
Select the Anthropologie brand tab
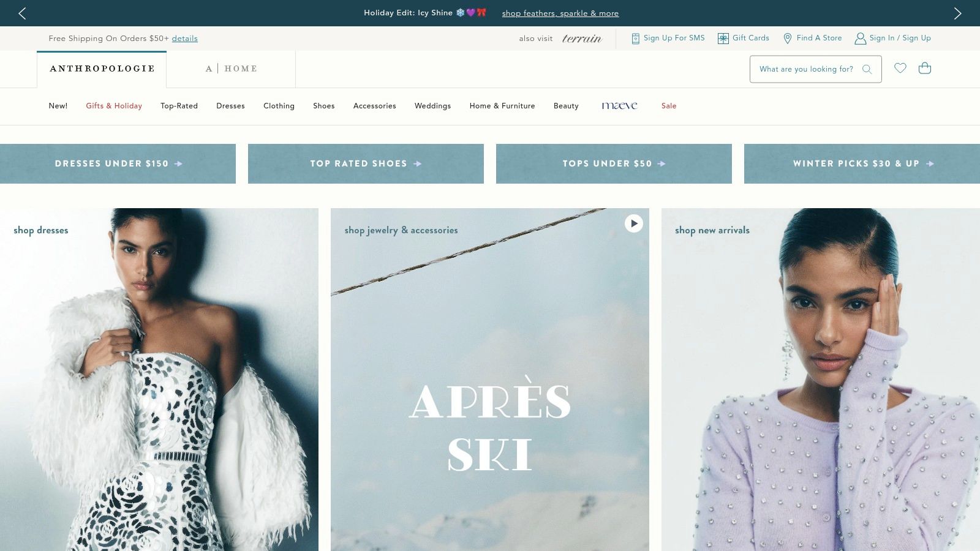pyautogui.click(x=102, y=69)
